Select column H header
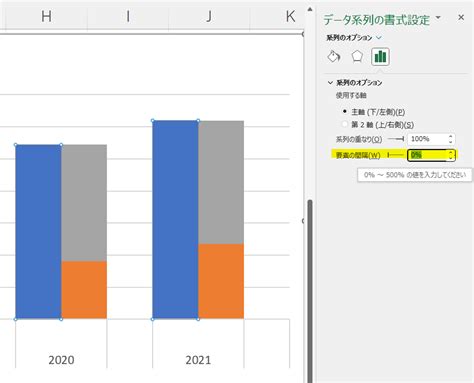 pos(46,16)
